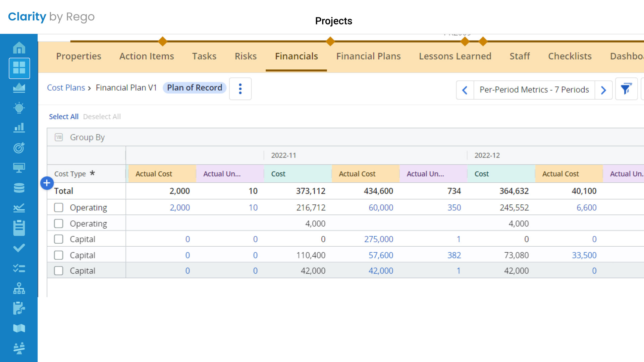Select the org chart hierarchy sidebar icon
Screen dimensions: 644x362
[x=19, y=288]
